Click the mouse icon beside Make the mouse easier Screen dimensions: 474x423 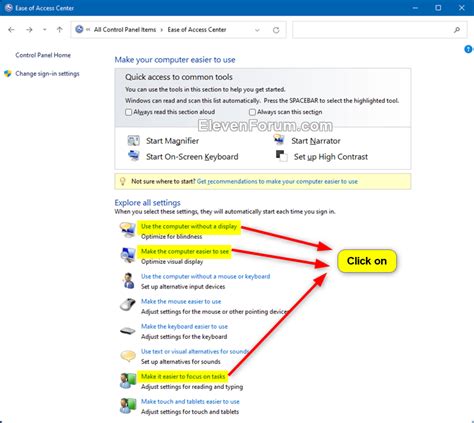tap(128, 305)
